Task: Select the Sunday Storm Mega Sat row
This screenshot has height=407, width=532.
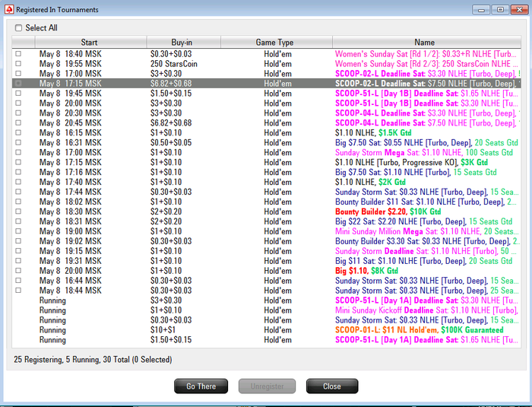Action: (x=266, y=152)
